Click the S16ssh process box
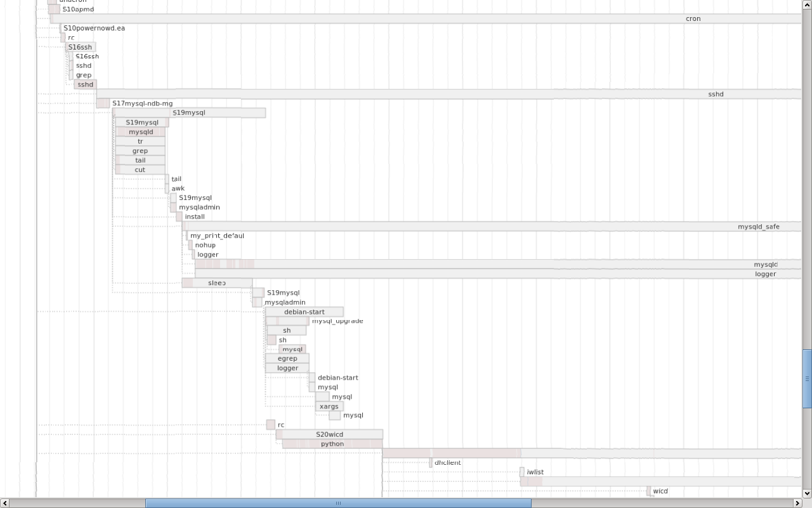This screenshot has height=508, width=812. [x=80, y=47]
